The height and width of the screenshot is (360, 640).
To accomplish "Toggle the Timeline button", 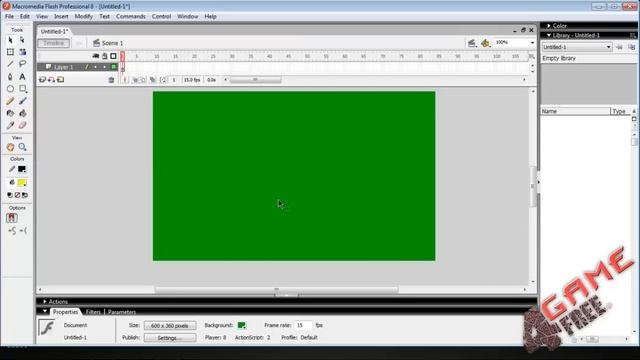I will [53, 43].
